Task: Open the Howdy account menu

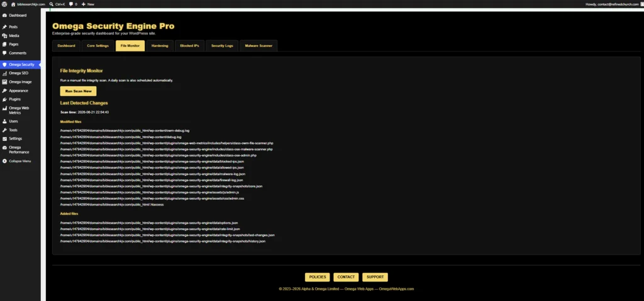Action: point(613,4)
